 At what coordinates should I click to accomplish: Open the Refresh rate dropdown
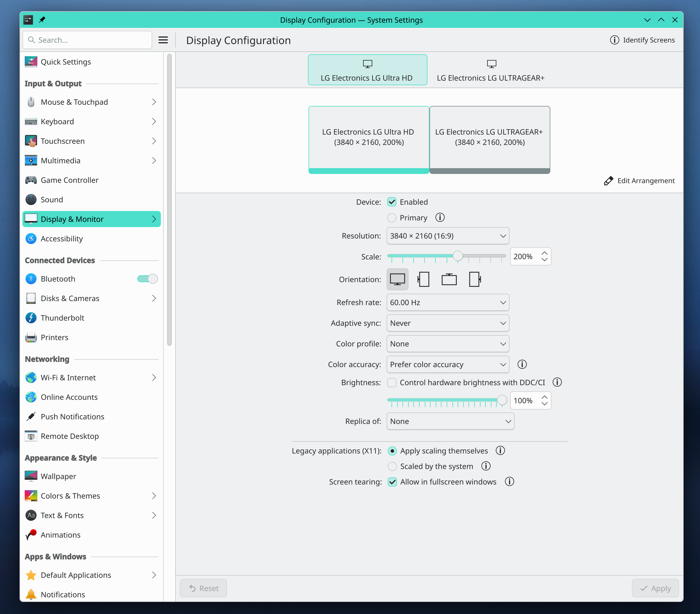pyautogui.click(x=448, y=302)
